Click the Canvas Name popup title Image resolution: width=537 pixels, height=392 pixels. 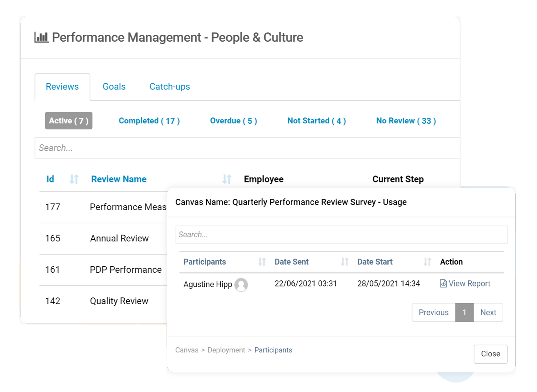pyautogui.click(x=291, y=202)
